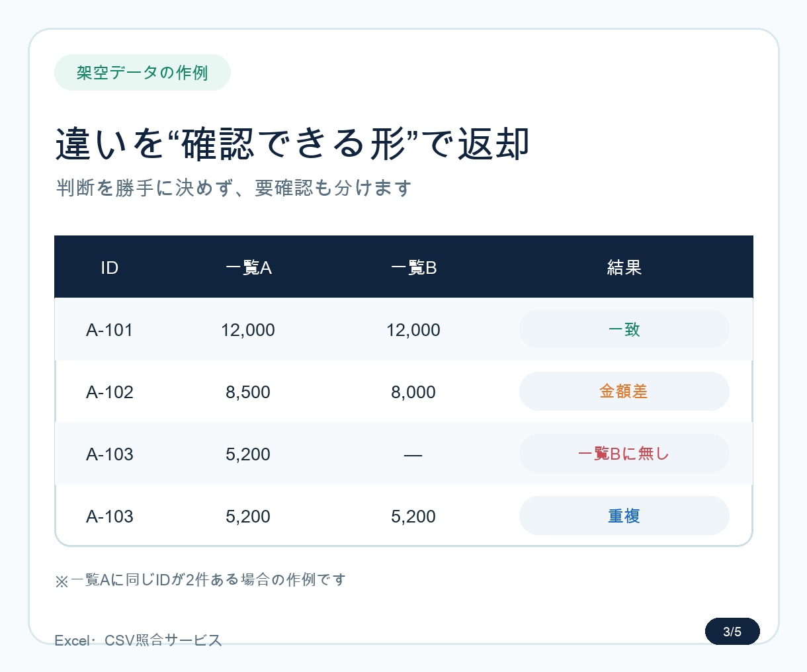Click the A-103 ID in the 重複 row

[110, 517]
